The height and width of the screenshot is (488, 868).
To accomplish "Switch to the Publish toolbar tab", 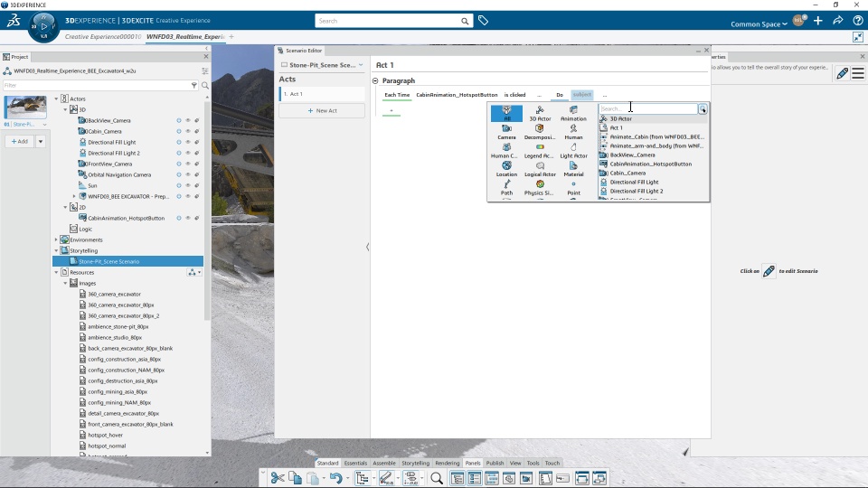I will [x=495, y=463].
